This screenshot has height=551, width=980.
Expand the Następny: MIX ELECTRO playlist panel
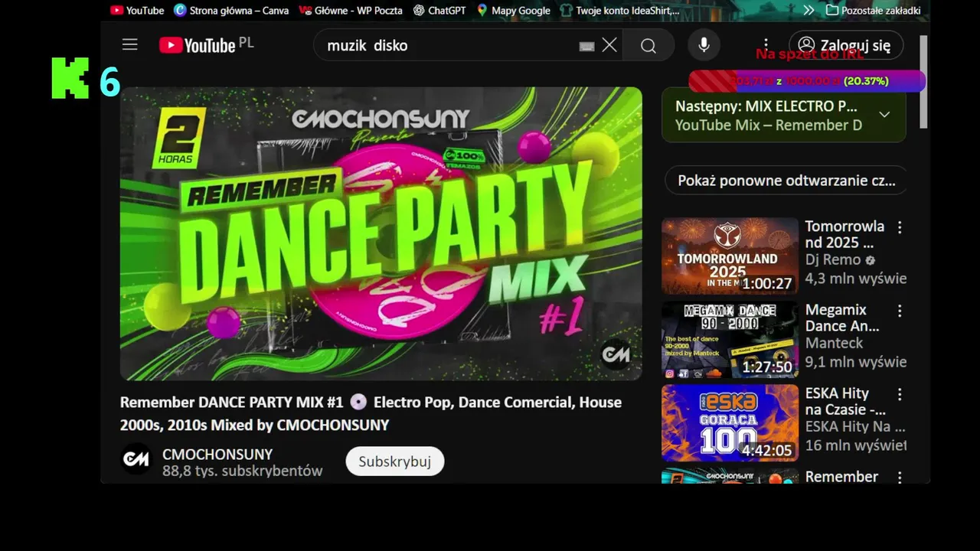tap(884, 115)
